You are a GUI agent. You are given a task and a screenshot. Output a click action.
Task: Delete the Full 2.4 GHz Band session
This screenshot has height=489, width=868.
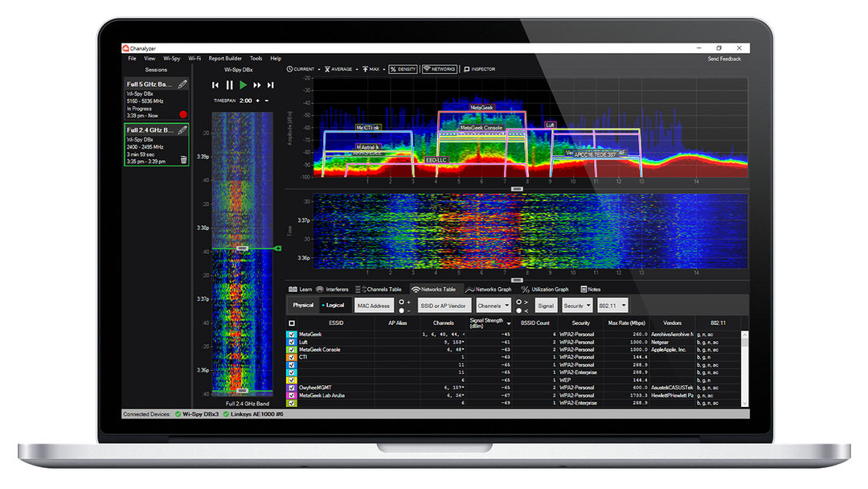pos(183,159)
